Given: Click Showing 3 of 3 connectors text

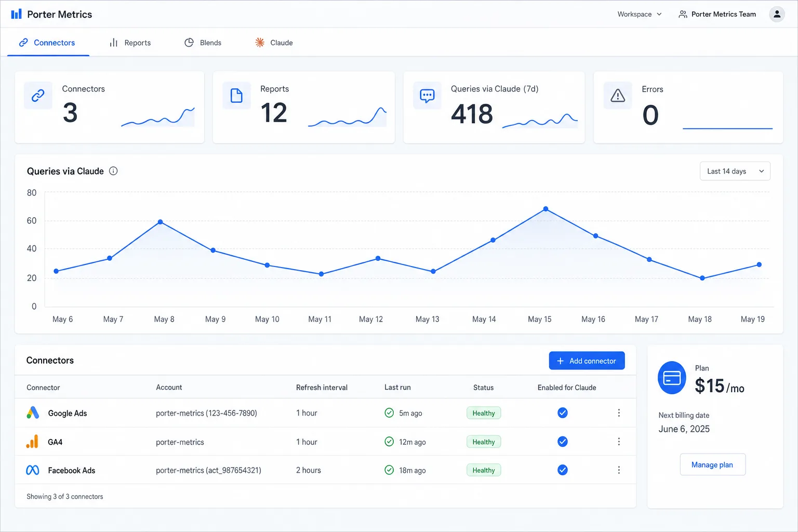Looking at the screenshot, I should (65, 497).
